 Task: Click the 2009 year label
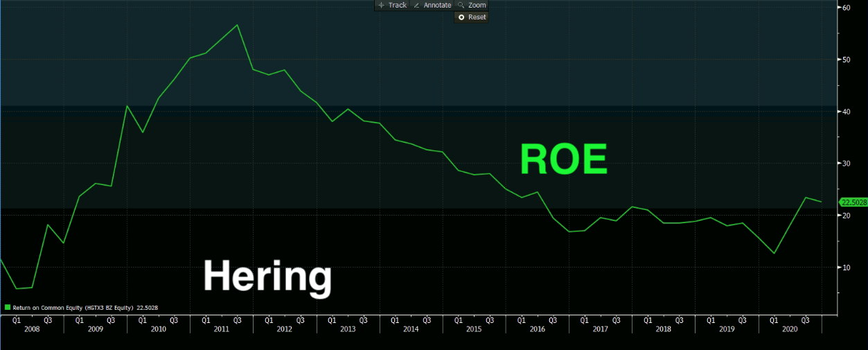(95, 329)
